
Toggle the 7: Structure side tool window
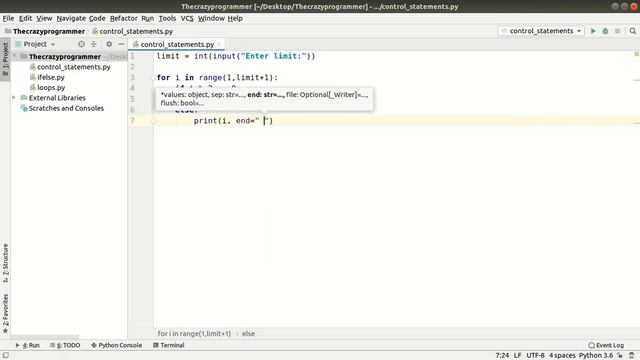(x=5, y=263)
